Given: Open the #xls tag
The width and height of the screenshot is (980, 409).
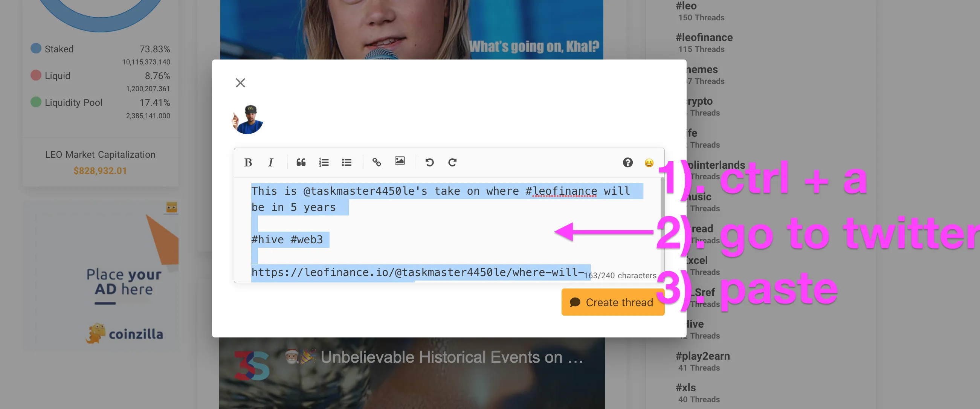Looking at the screenshot, I should [685, 387].
